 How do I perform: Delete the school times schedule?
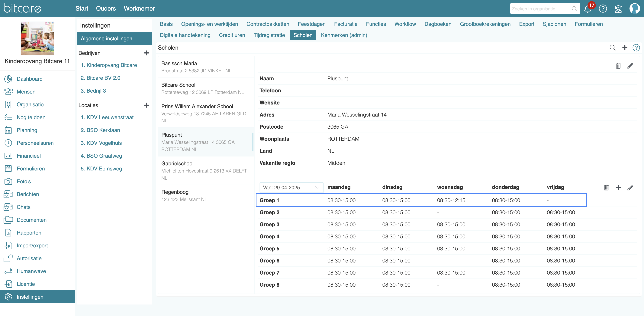coord(606,187)
